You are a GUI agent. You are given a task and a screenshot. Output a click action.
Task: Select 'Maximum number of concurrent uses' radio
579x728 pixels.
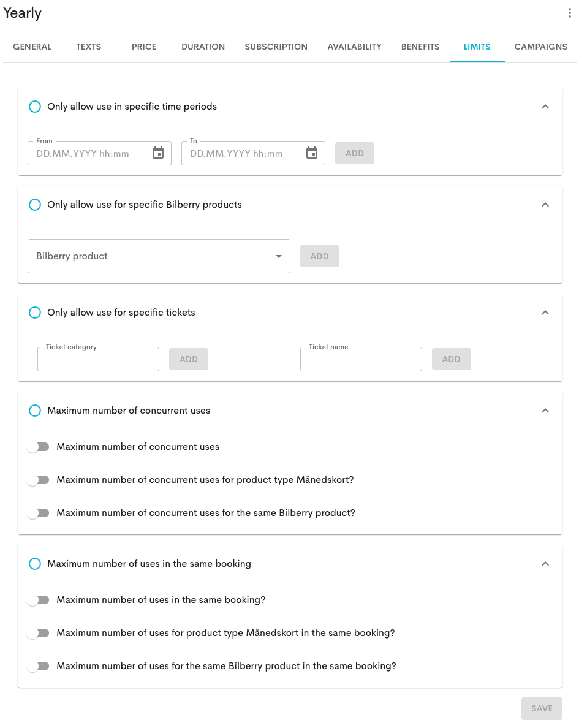tap(35, 411)
